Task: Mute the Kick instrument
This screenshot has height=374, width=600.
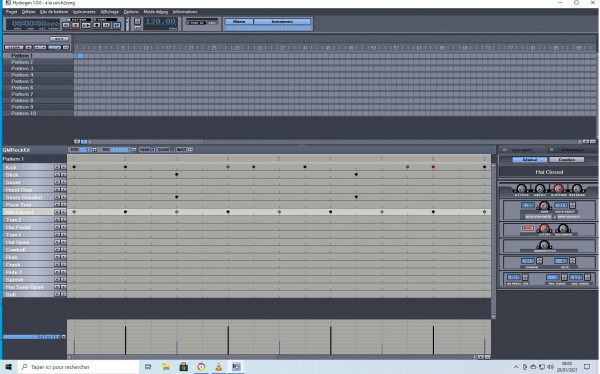Action: click(57, 167)
